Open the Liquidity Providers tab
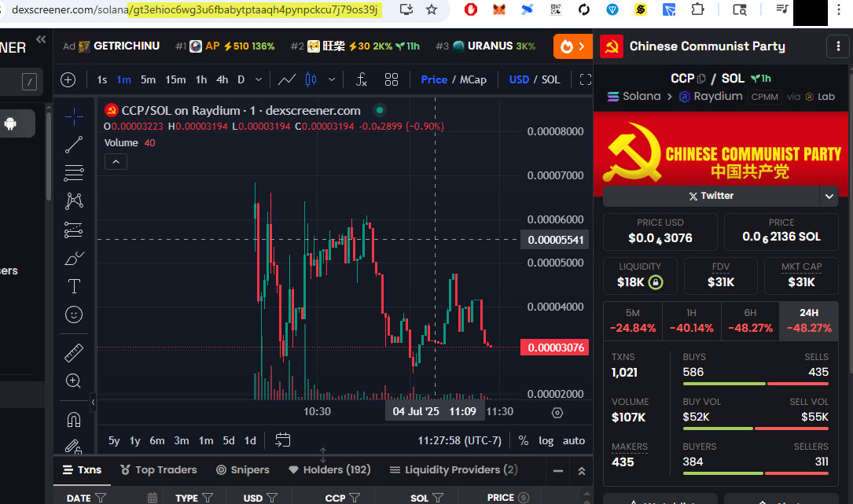 click(453, 469)
